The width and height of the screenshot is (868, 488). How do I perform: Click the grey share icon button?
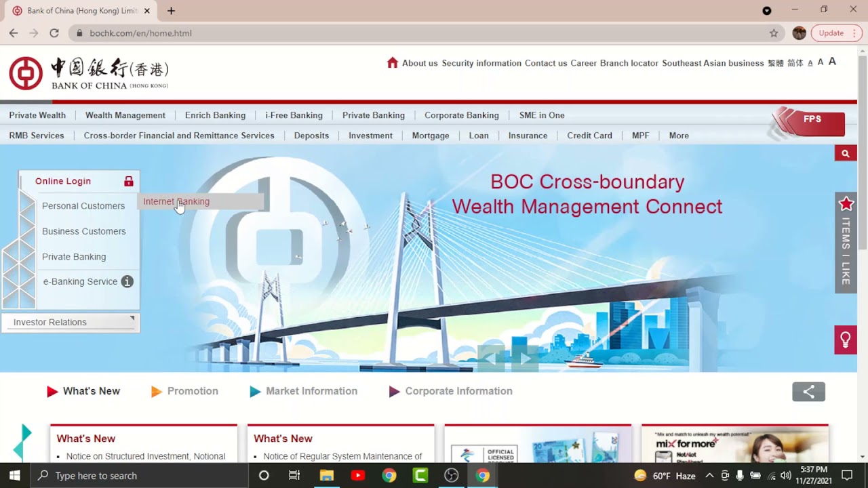click(x=808, y=392)
